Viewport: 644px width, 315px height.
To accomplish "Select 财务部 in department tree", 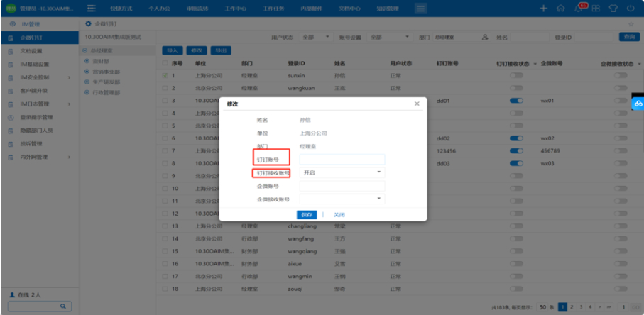I will (100, 61).
